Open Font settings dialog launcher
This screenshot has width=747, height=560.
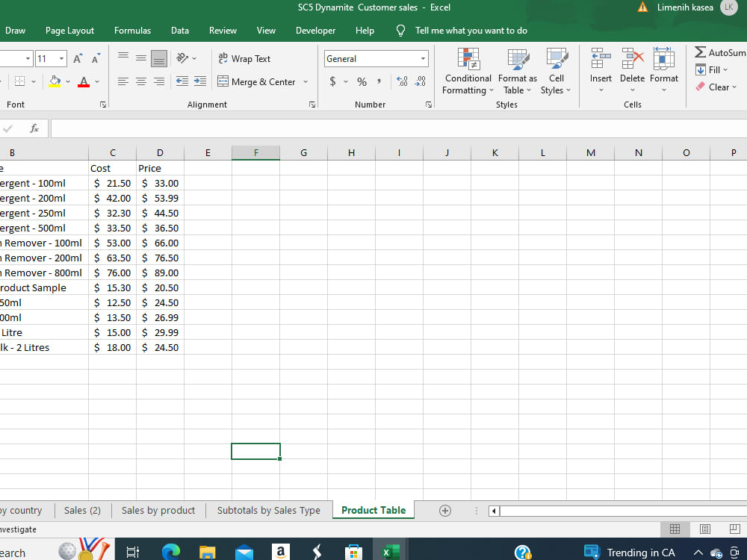click(x=103, y=105)
